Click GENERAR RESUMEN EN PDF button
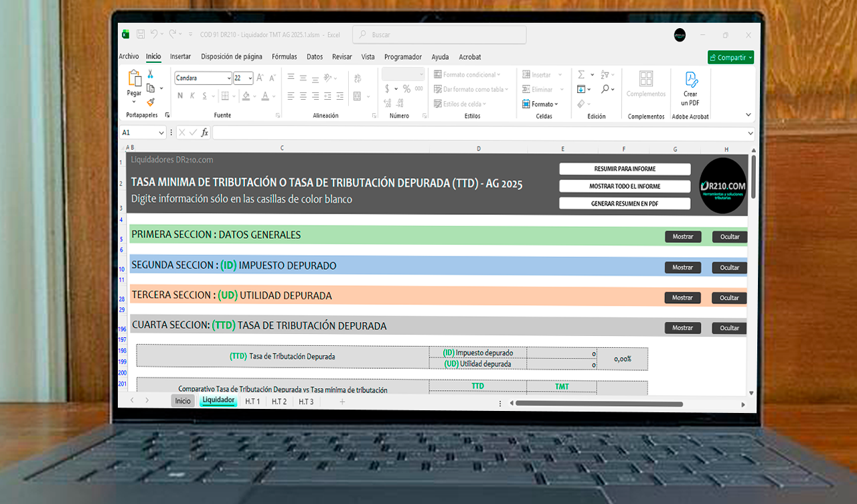857x504 pixels. [624, 203]
